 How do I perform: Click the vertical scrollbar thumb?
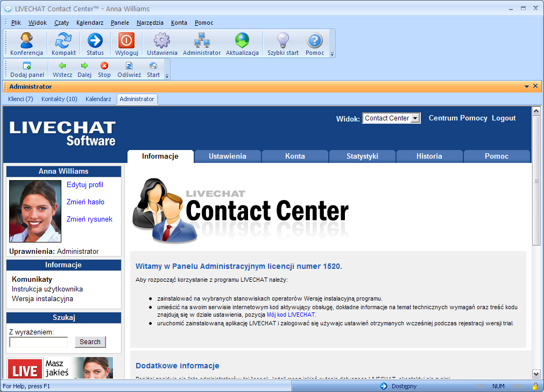(536, 181)
